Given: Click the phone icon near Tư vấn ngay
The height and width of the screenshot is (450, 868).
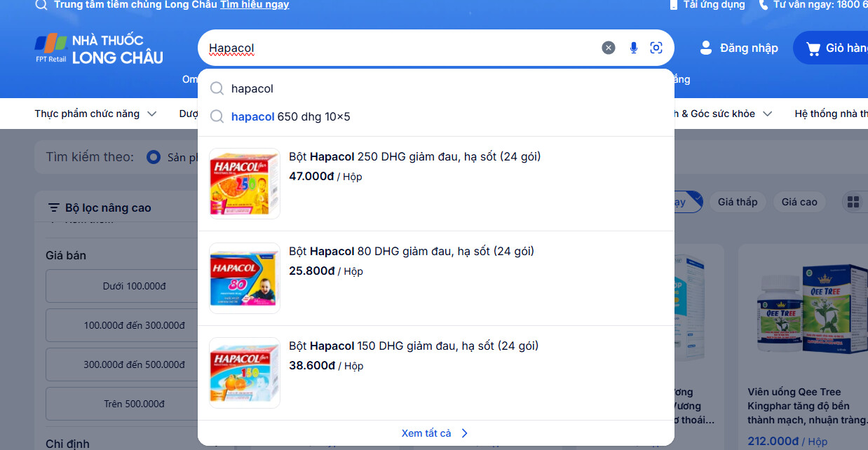Looking at the screenshot, I should (764, 5).
